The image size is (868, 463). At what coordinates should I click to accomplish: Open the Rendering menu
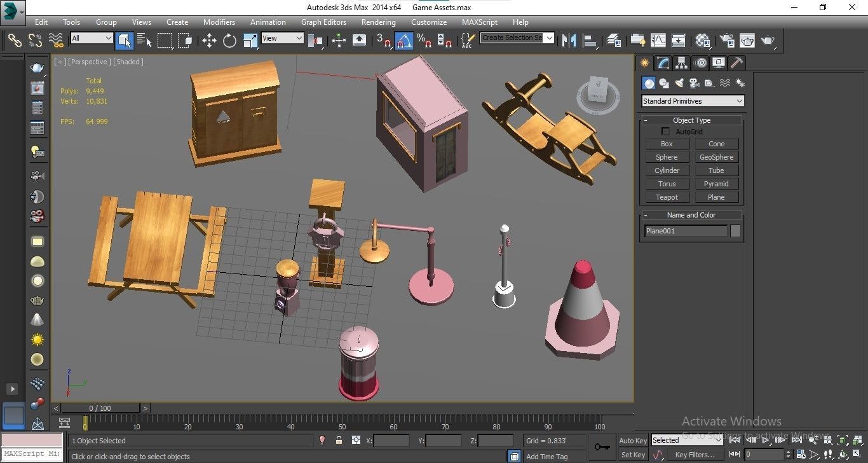[x=379, y=22]
